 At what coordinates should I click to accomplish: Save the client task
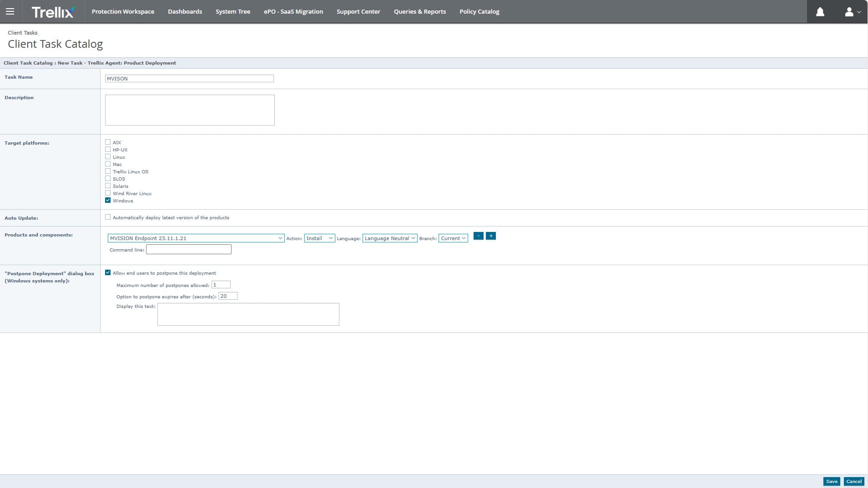832,481
